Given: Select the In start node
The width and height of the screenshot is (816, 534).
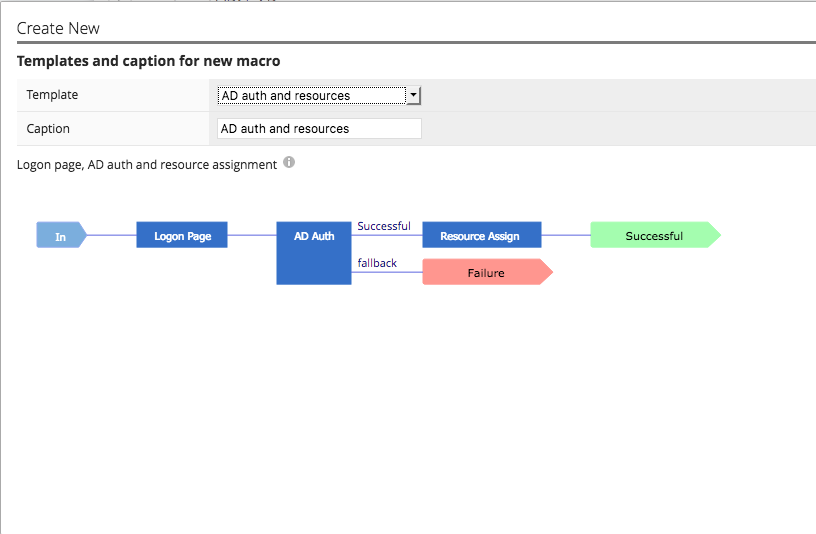Looking at the screenshot, I should pyautogui.click(x=61, y=235).
